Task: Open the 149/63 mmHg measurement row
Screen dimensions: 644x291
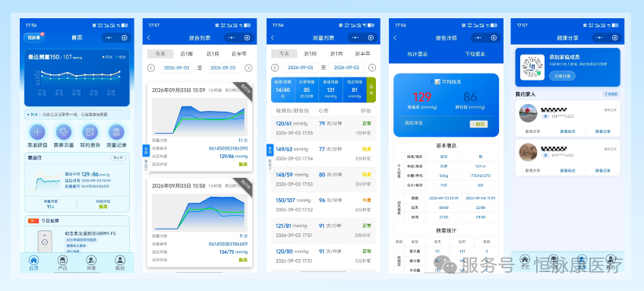Action: (324, 153)
